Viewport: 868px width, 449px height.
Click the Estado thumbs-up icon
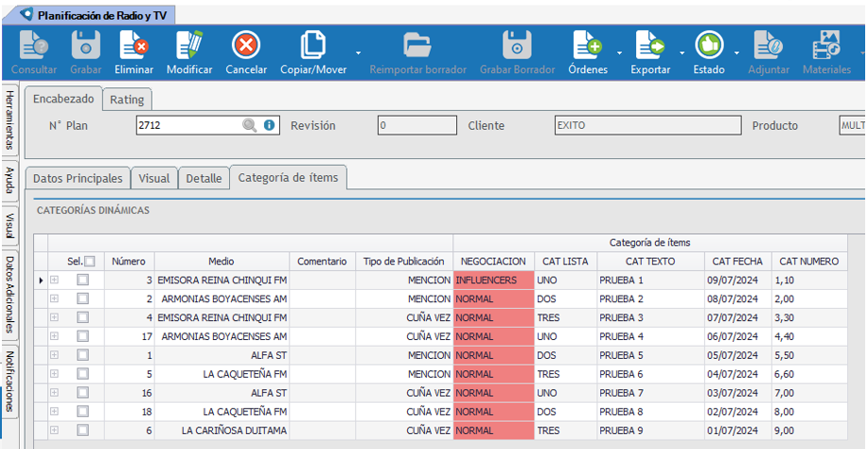709,45
